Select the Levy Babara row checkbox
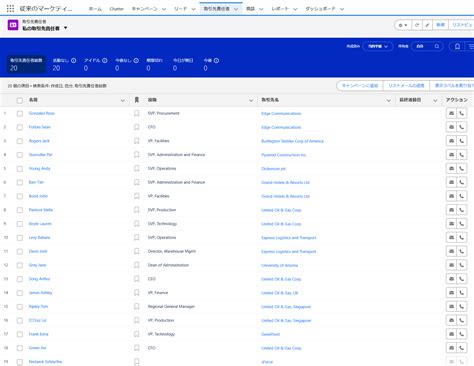This screenshot has height=366, width=474. tap(20, 238)
